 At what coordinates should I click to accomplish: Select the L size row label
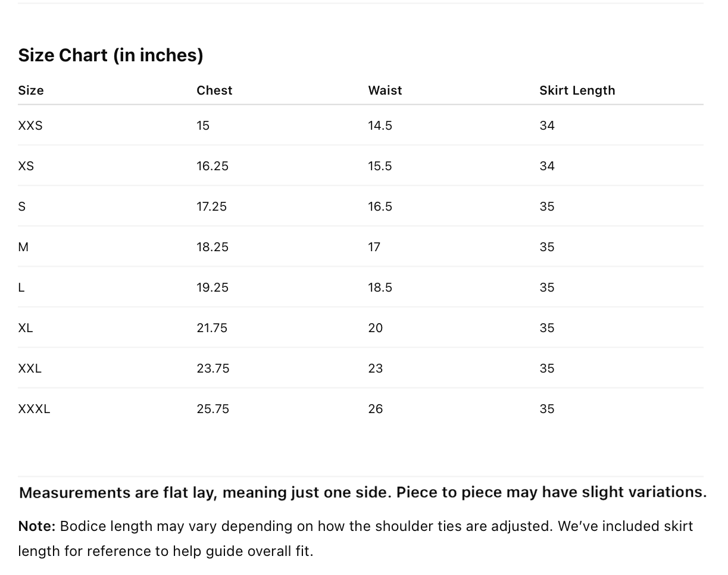pyautogui.click(x=21, y=287)
